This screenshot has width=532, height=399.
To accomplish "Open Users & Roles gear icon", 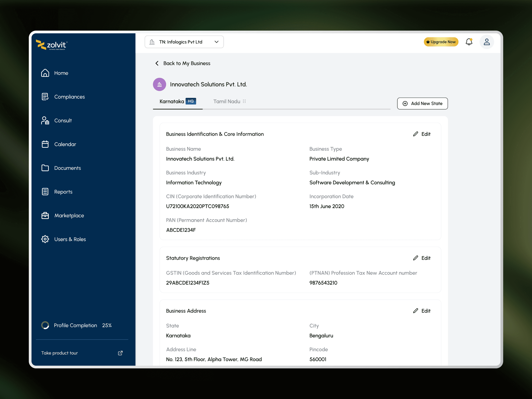I will 45,239.
